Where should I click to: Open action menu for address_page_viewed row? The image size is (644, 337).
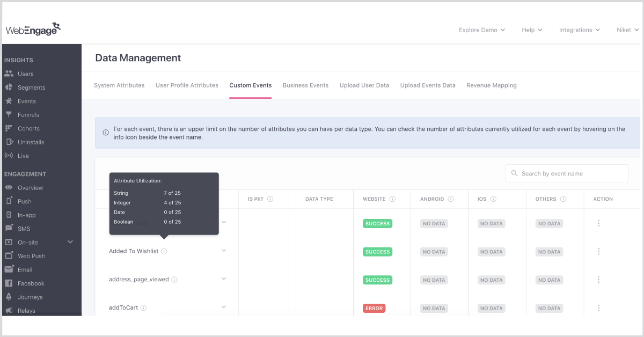[599, 280]
